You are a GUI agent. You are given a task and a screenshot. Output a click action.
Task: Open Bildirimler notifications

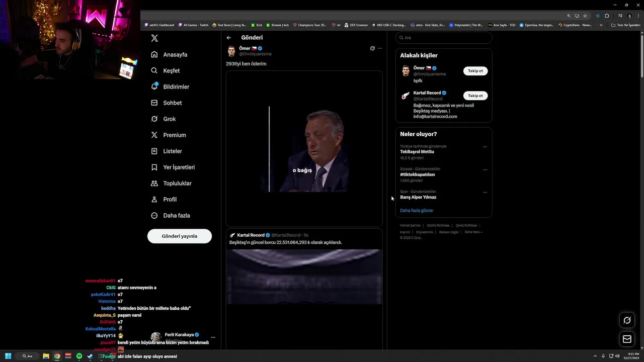(x=170, y=86)
